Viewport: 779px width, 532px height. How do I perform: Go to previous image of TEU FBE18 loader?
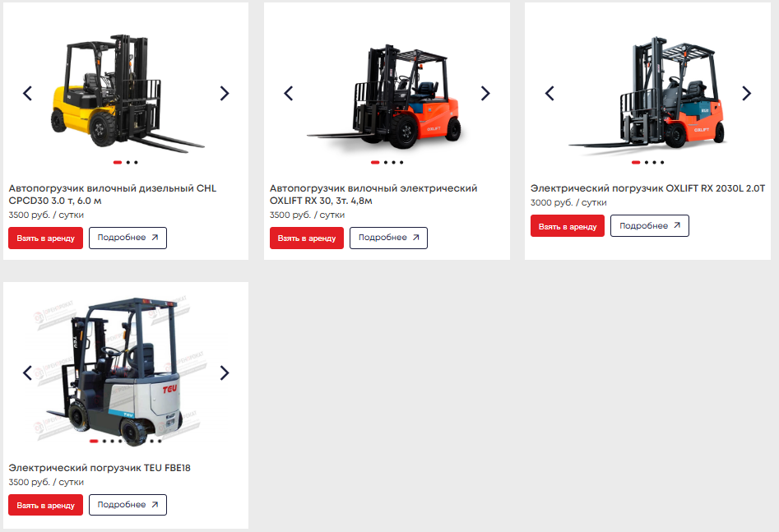click(x=28, y=372)
